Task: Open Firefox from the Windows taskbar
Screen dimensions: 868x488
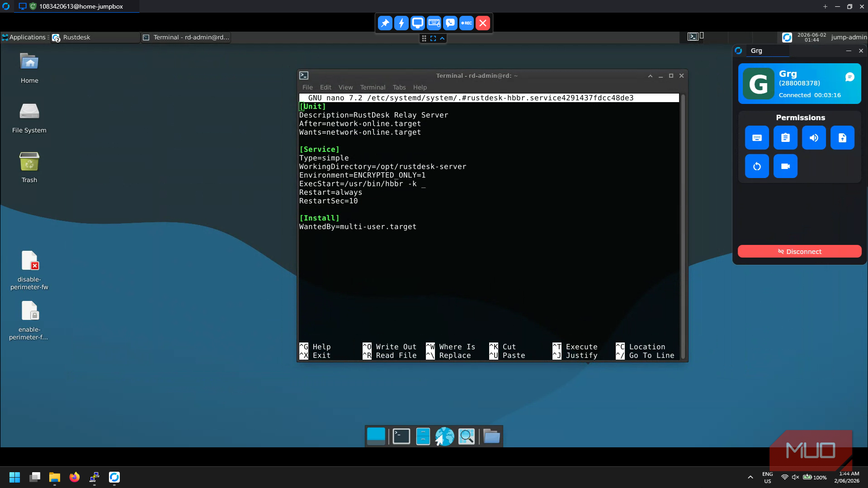Action: 75,477
